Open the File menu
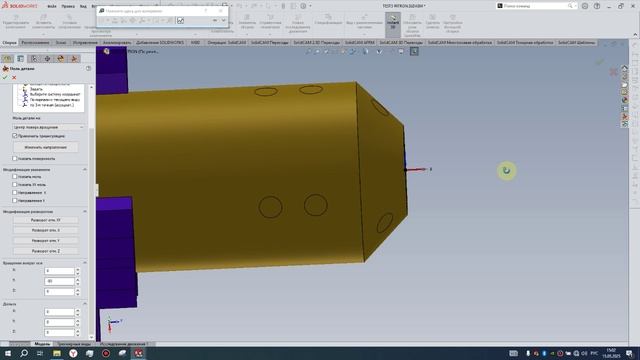The height and width of the screenshot is (360, 640). [x=52, y=7]
